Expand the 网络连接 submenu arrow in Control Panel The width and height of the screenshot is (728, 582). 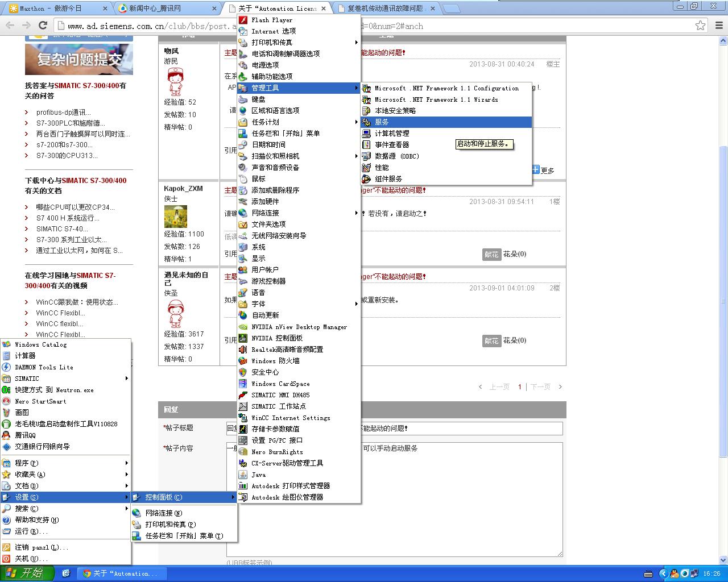[357, 213]
